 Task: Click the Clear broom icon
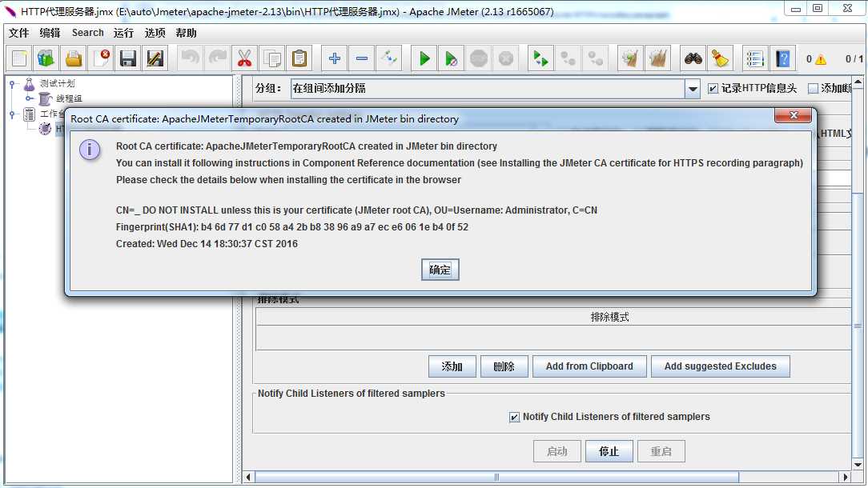630,58
